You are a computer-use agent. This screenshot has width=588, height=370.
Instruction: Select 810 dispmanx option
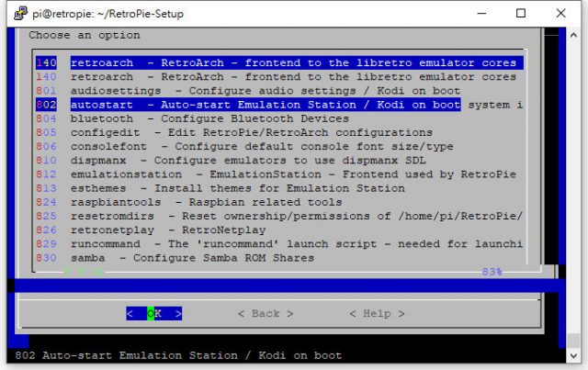click(231, 160)
